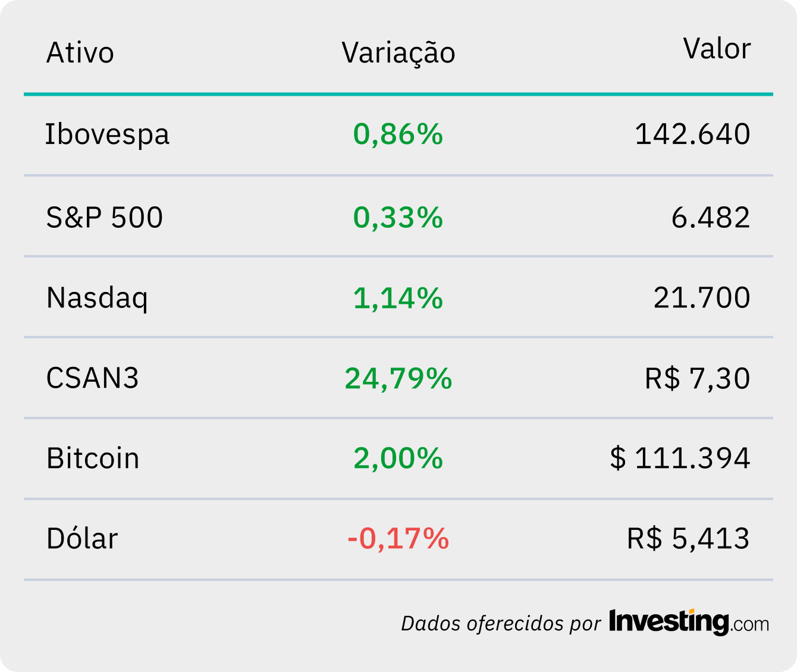Click the Dólar value R$ 5,413
The image size is (797, 672).
click(688, 539)
